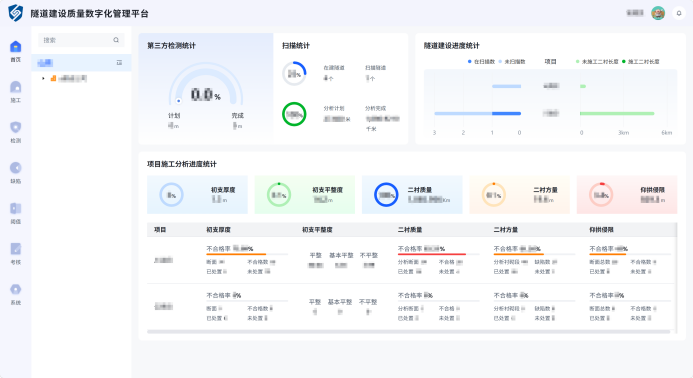
Task: Select the 初支平整度 summary card
Action: pyautogui.click(x=305, y=195)
